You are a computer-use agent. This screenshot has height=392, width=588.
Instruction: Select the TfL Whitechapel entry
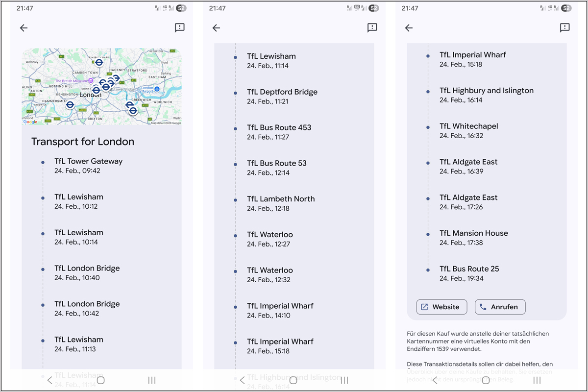click(x=468, y=130)
